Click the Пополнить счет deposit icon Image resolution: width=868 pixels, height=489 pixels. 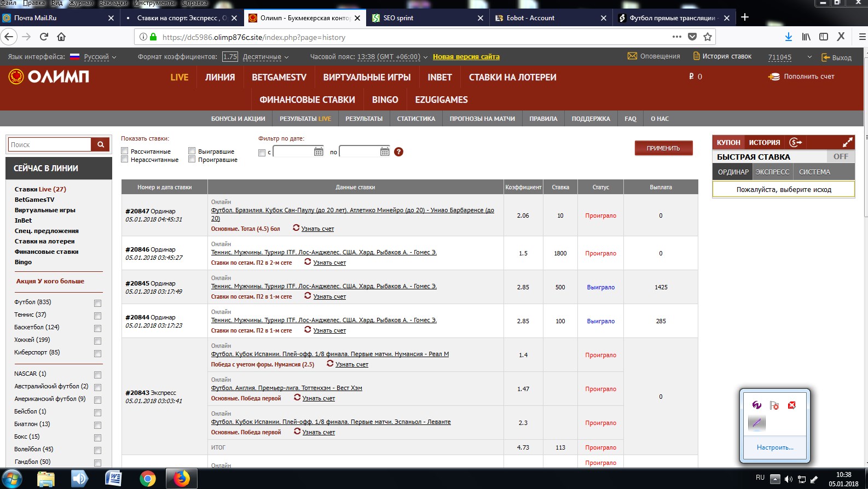[774, 77]
